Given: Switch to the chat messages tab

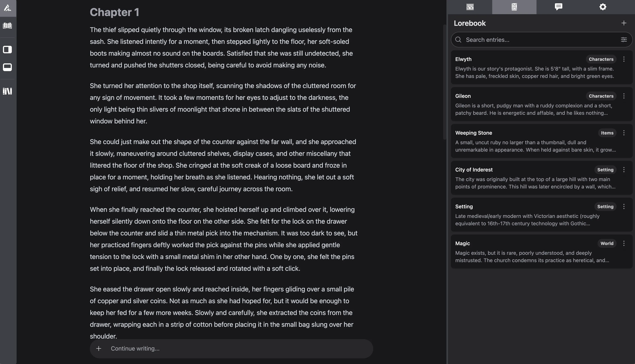Looking at the screenshot, I should point(558,7).
